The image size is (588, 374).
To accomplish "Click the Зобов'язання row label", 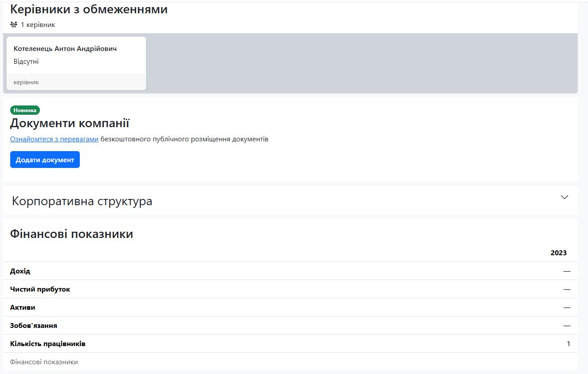I will (33, 326).
